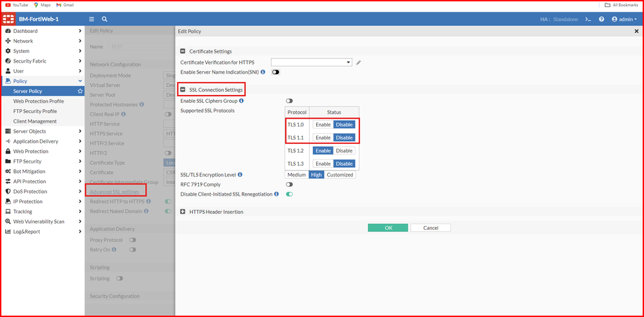Click the User sidebar icon
The width and height of the screenshot is (644, 317).
click(8, 71)
